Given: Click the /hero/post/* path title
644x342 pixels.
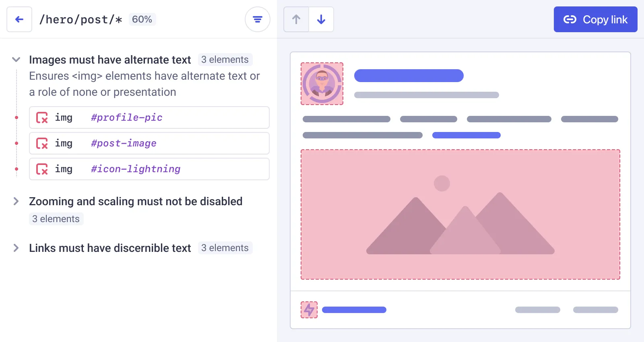Looking at the screenshot, I should point(80,19).
